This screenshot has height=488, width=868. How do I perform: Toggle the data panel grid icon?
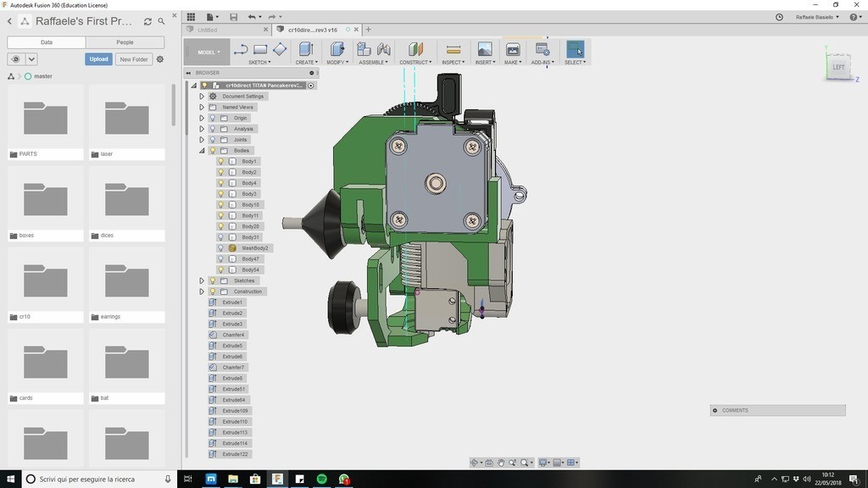191,17
